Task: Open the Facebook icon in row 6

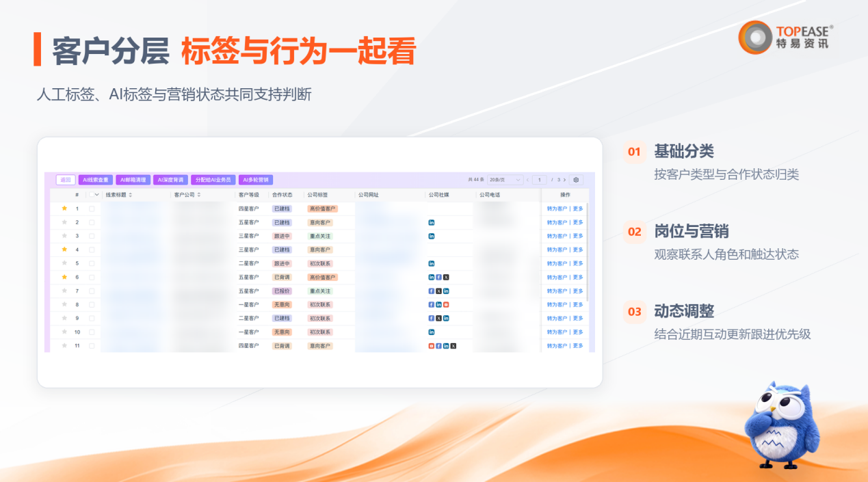Action: click(x=438, y=277)
